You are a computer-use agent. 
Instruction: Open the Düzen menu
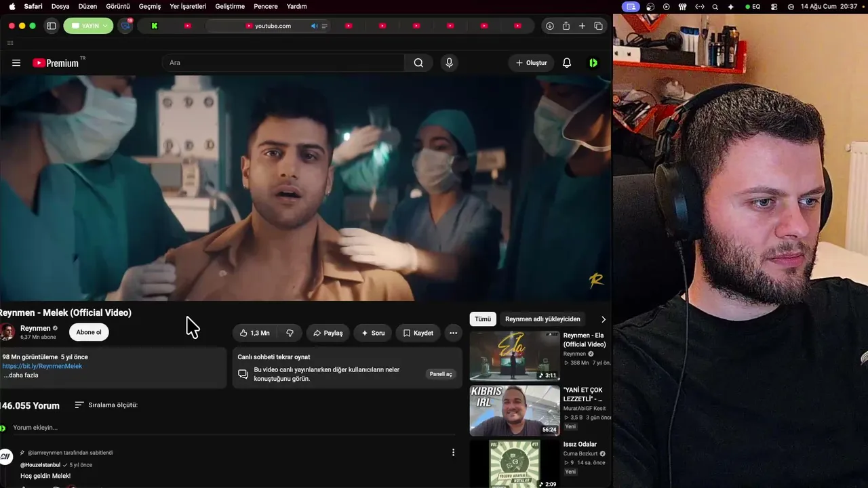87,6
